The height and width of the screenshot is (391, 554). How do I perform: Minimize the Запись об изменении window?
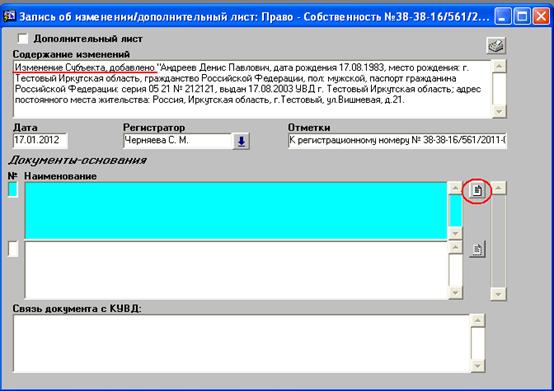click(503, 16)
